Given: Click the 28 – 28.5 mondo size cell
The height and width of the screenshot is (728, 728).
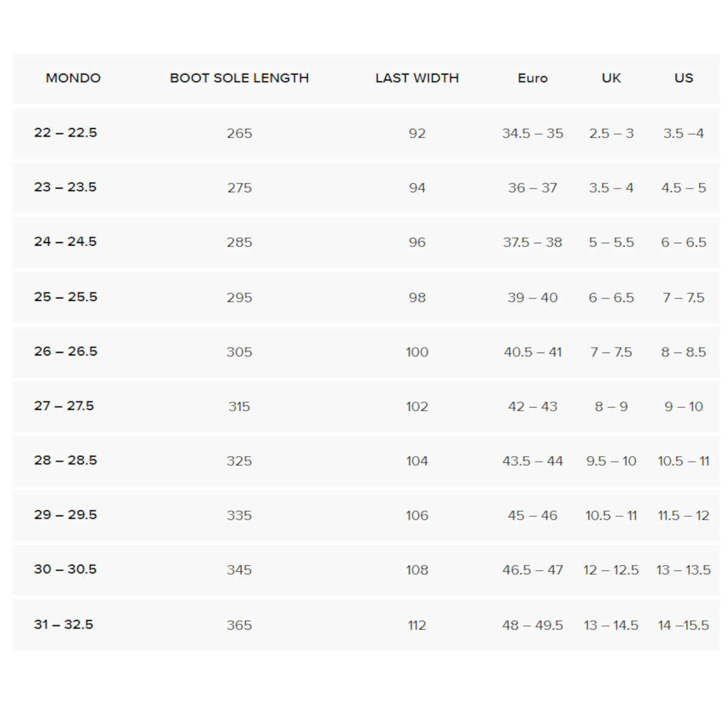Looking at the screenshot, I should coord(66,460).
